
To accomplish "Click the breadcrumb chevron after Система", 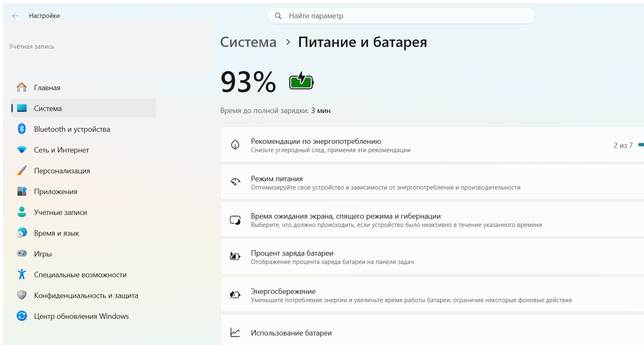I will pos(288,42).
